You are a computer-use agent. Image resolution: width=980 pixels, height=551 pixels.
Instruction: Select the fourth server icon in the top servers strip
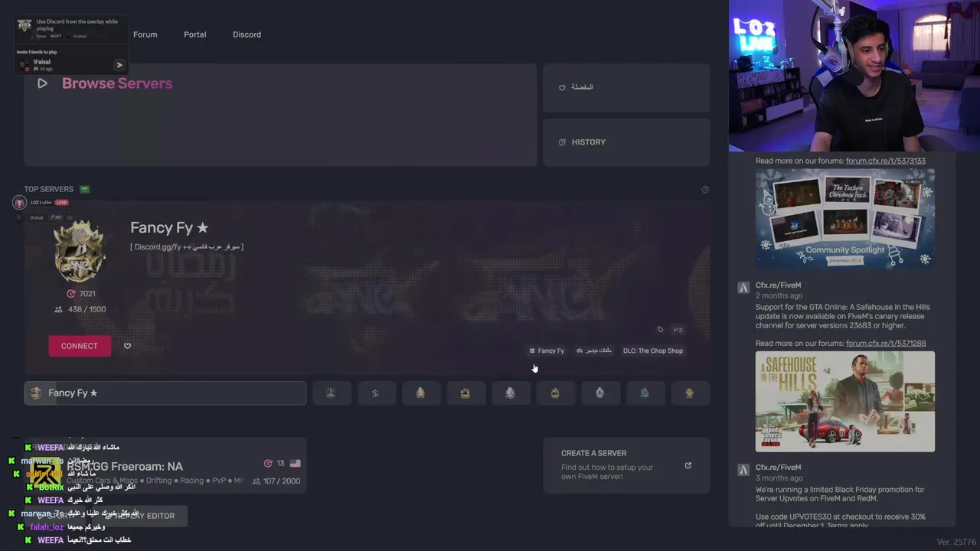click(465, 393)
